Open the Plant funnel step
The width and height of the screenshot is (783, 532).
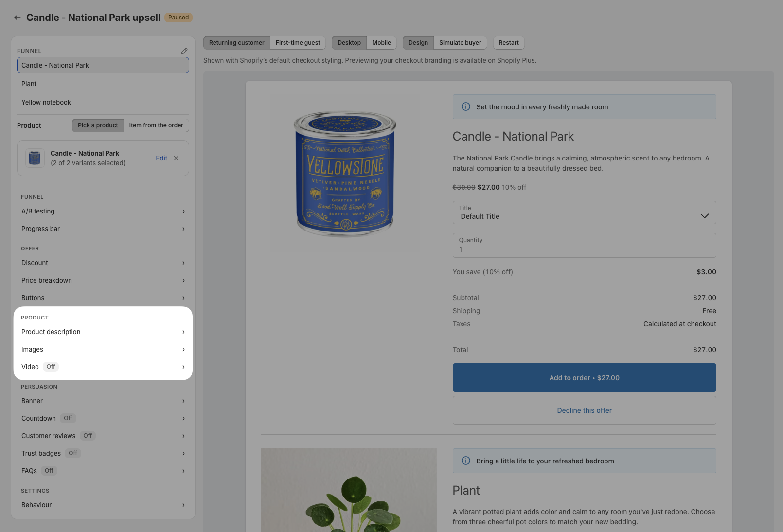103,84
